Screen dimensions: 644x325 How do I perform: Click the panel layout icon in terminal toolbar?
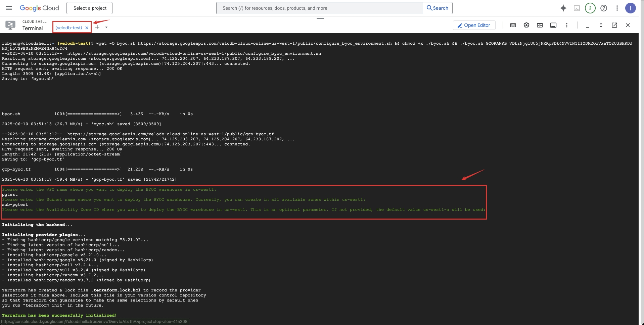pos(553,25)
